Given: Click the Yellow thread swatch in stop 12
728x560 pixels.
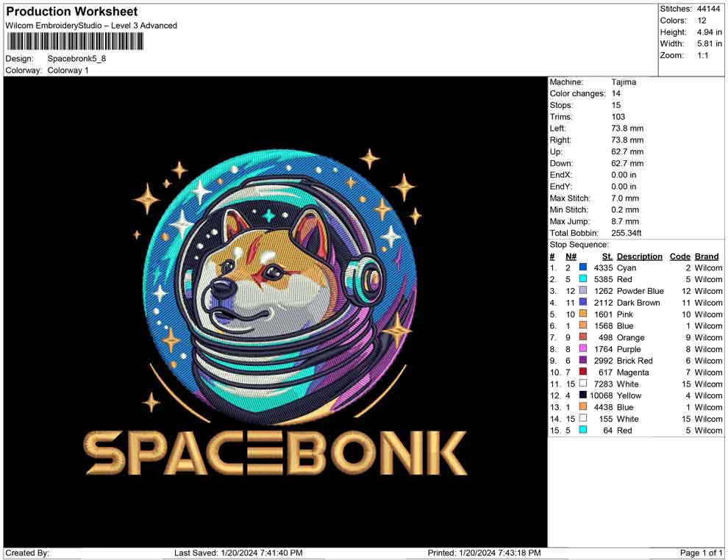Looking at the screenshot, I should click(583, 395).
